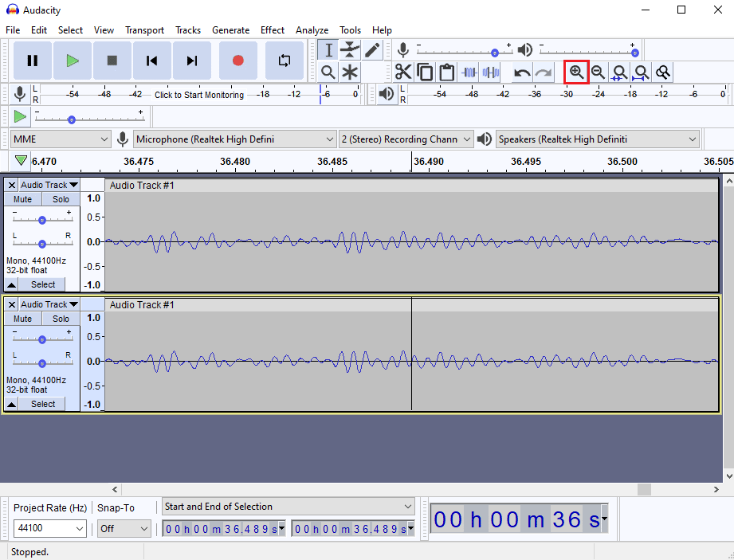Select the Selection (I-beam) tool
The width and height of the screenshot is (734, 560).
[x=328, y=49]
